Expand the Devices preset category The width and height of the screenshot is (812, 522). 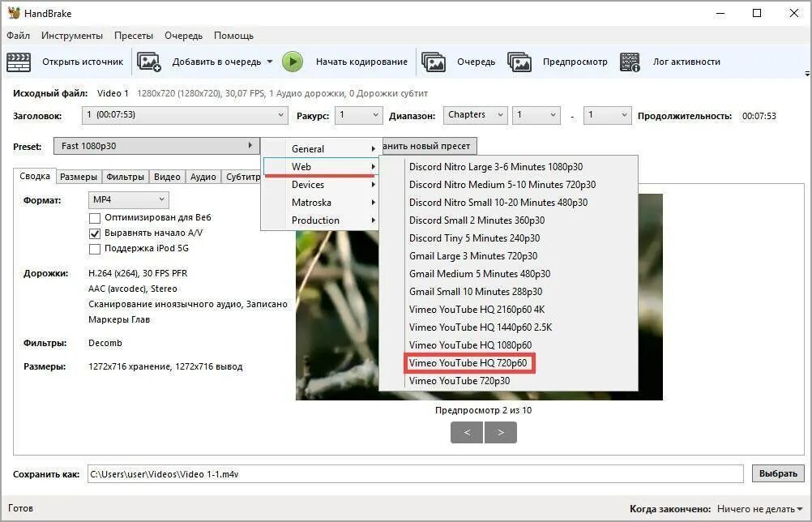click(x=320, y=185)
